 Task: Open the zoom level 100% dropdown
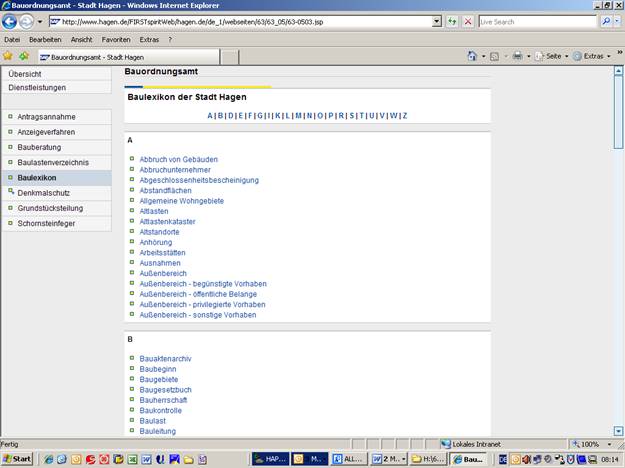tap(594, 444)
